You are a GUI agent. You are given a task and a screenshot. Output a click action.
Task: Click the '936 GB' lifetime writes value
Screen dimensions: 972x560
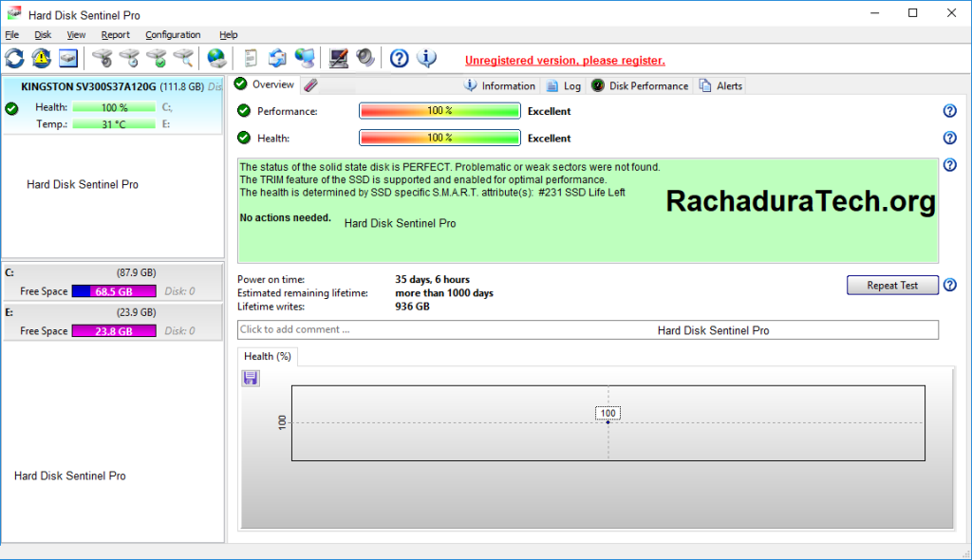(412, 307)
